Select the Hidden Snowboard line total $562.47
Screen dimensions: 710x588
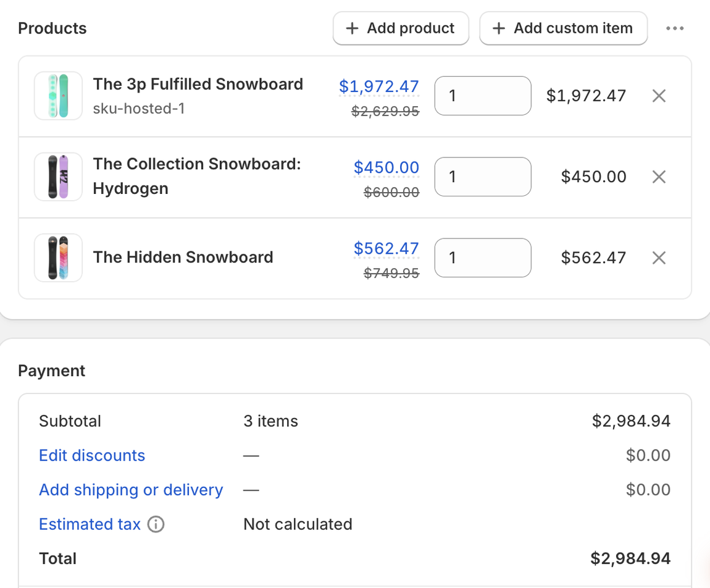(594, 258)
